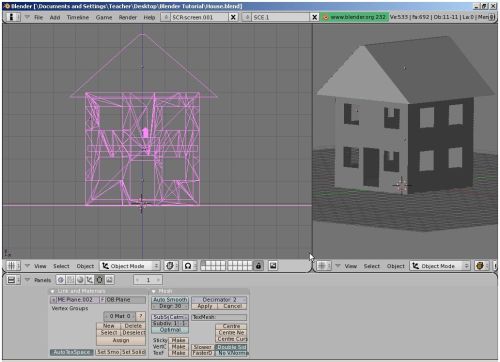500x362 pixels.
Task: Select the Editing context icon in Panels
Action: [x=99, y=280]
